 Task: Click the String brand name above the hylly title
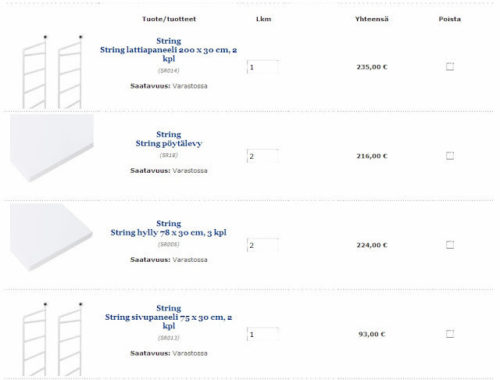tap(169, 223)
